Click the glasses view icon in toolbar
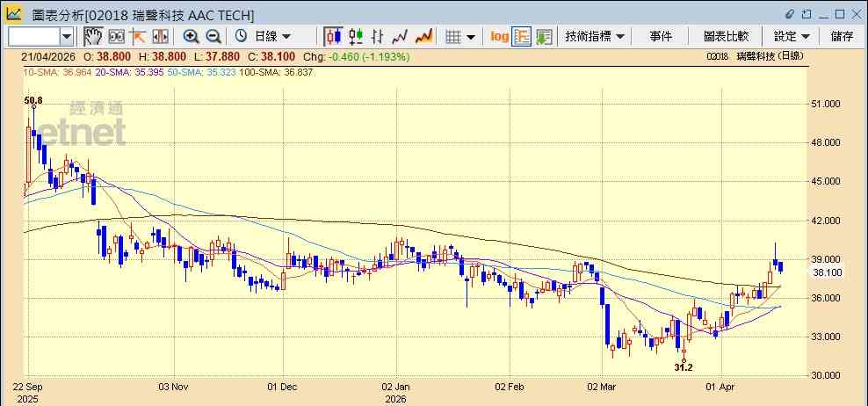 (x=116, y=37)
